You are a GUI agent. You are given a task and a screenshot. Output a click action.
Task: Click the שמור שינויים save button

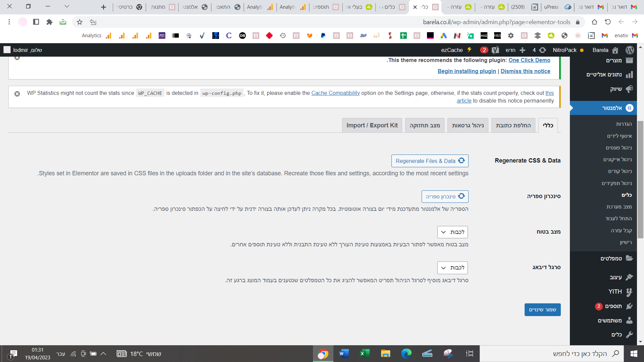pos(542,310)
